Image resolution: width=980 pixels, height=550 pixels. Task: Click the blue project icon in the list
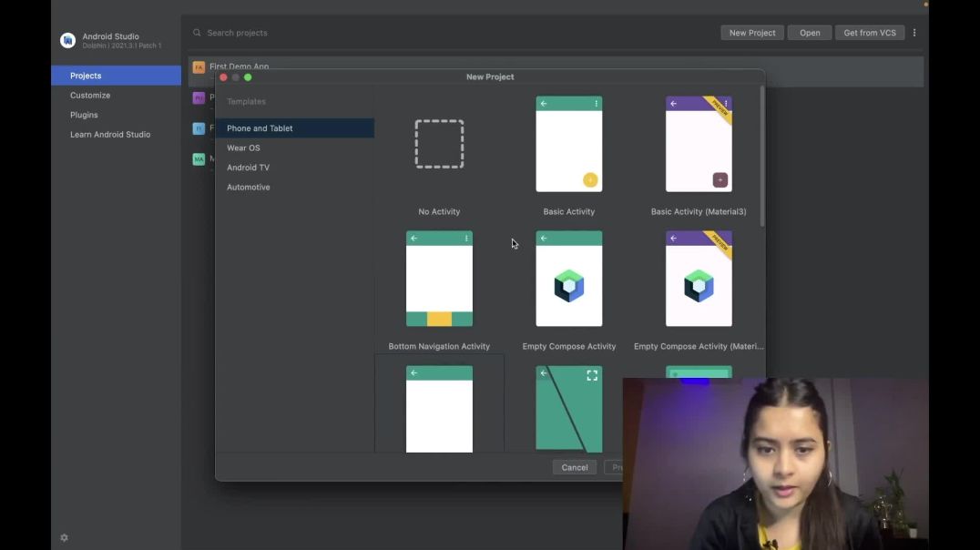(199, 127)
